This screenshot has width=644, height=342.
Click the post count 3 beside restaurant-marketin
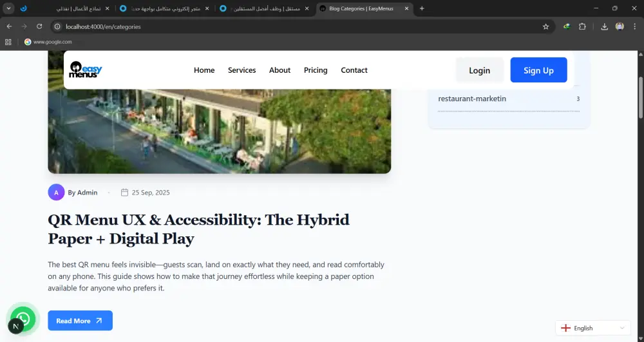pyautogui.click(x=578, y=99)
